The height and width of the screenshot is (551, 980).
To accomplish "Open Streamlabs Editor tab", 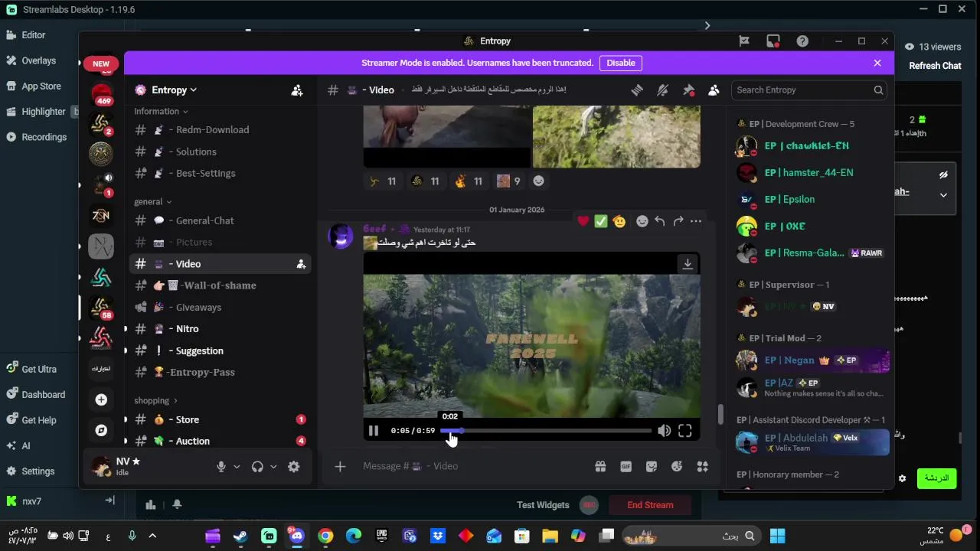I will point(26,35).
